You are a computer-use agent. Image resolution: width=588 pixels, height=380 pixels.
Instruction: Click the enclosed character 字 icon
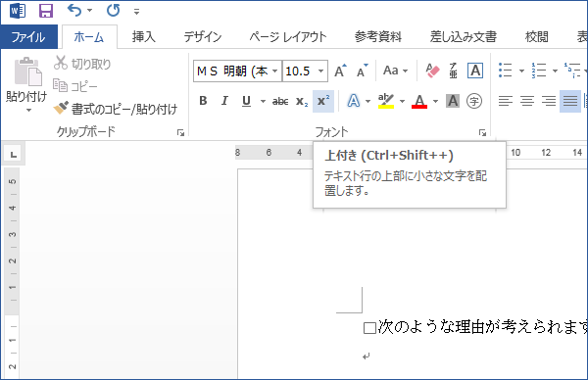click(x=474, y=101)
